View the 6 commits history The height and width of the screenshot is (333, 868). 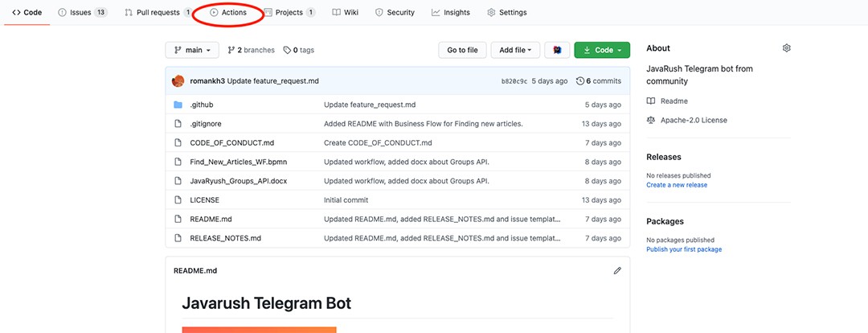599,81
